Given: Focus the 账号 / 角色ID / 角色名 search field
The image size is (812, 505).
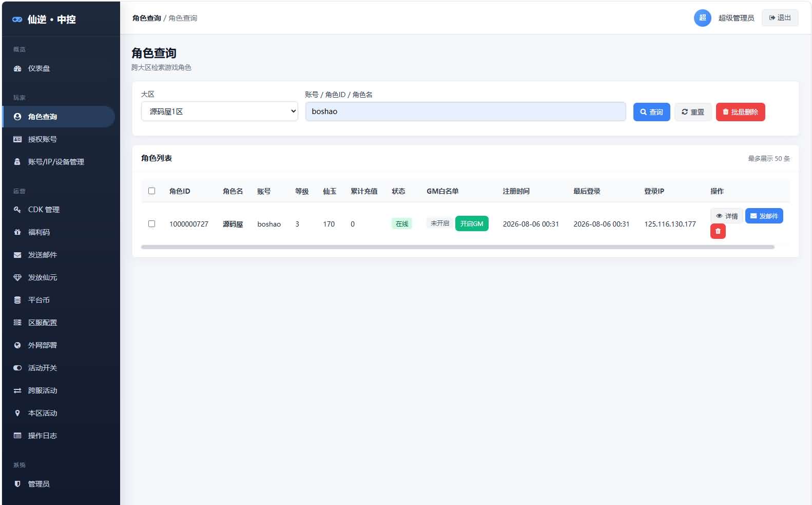Looking at the screenshot, I should (466, 111).
